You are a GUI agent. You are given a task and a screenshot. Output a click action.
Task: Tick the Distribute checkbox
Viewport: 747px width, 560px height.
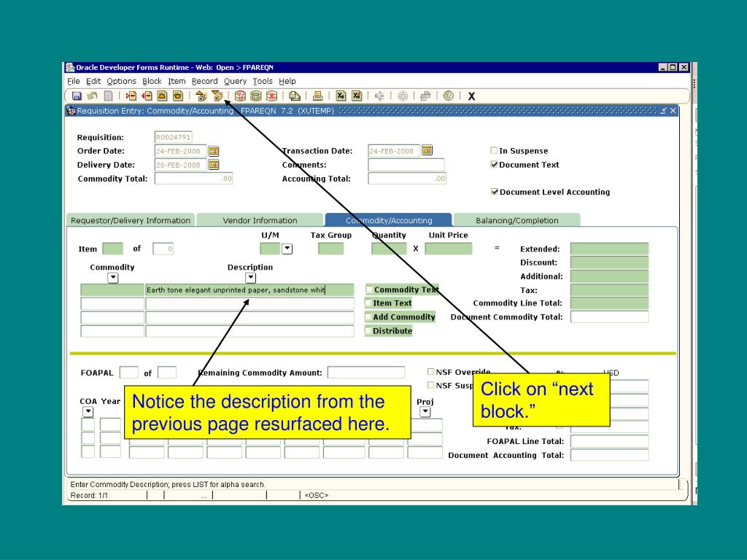[368, 330]
